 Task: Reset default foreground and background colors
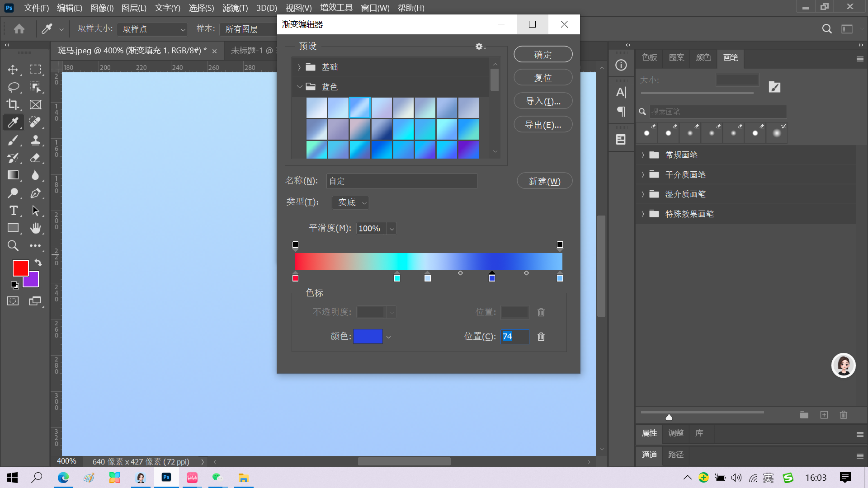point(14,285)
